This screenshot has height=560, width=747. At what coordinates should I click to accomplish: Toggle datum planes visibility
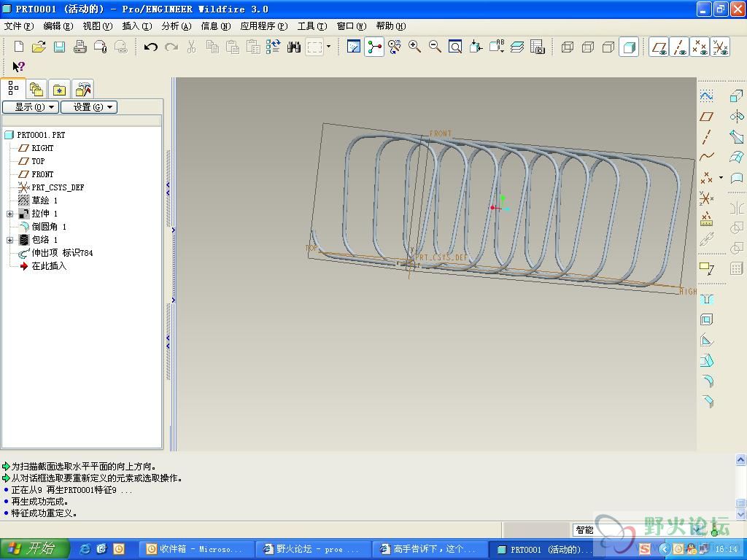pyautogui.click(x=659, y=47)
